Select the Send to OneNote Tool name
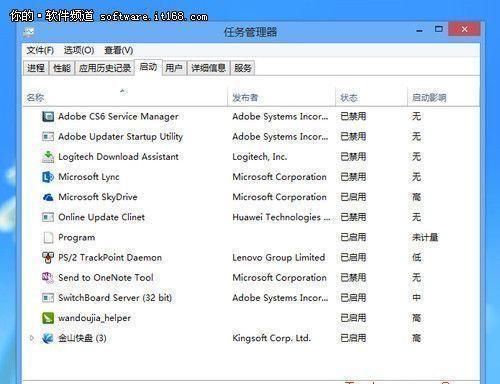The width and height of the screenshot is (500, 384). (106, 278)
